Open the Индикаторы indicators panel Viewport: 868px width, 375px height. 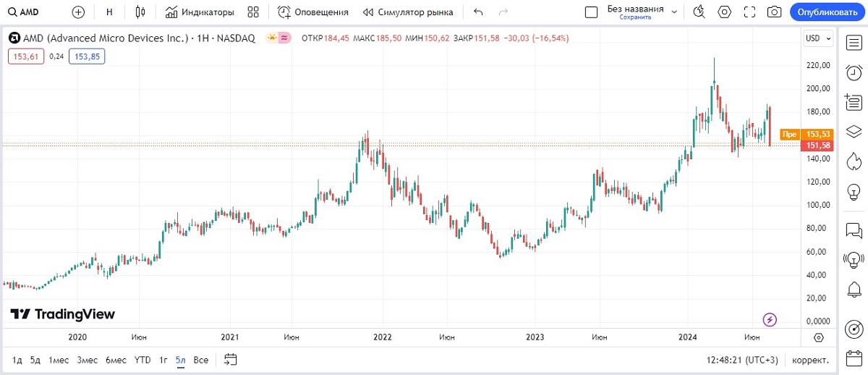[200, 12]
